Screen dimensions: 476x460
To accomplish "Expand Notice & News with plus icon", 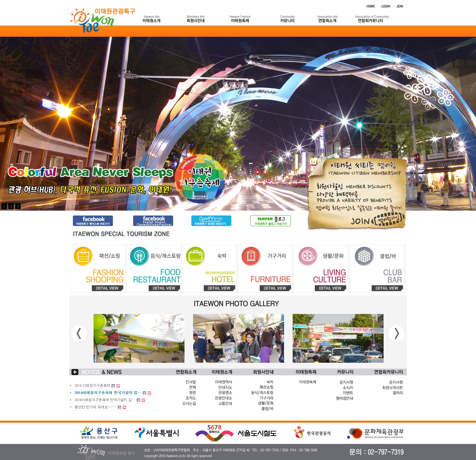I will point(75,372).
